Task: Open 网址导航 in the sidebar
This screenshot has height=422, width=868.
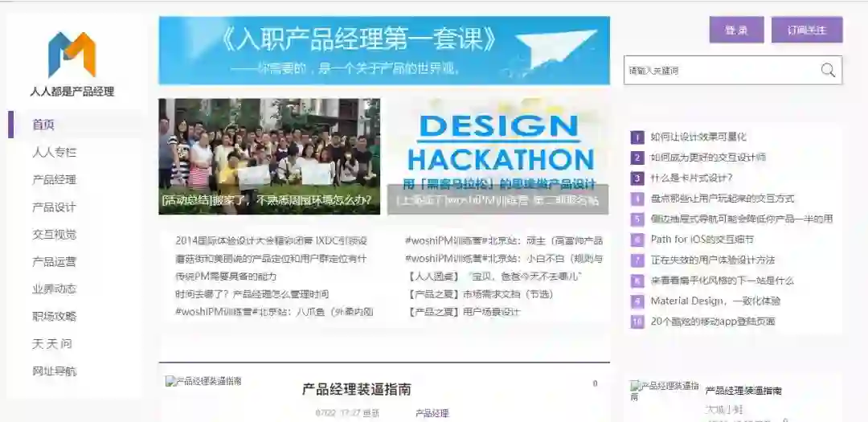Action: pyautogui.click(x=55, y=371)
